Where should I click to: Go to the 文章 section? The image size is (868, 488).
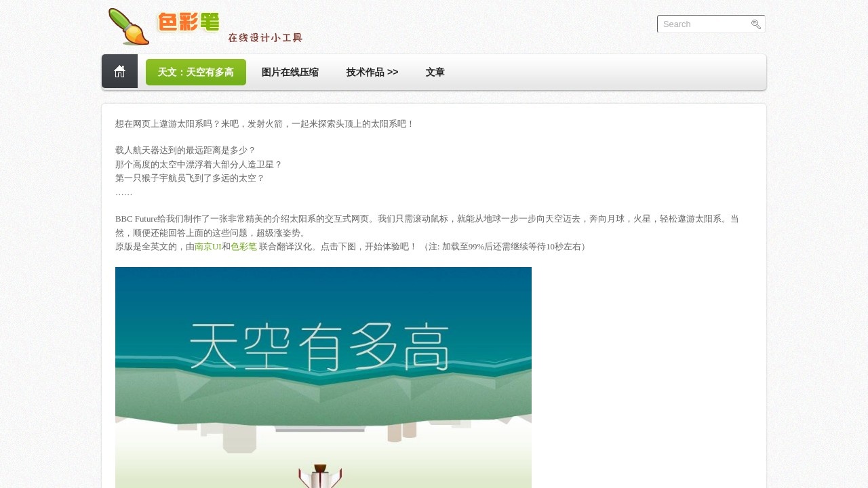tap(435, 73)
